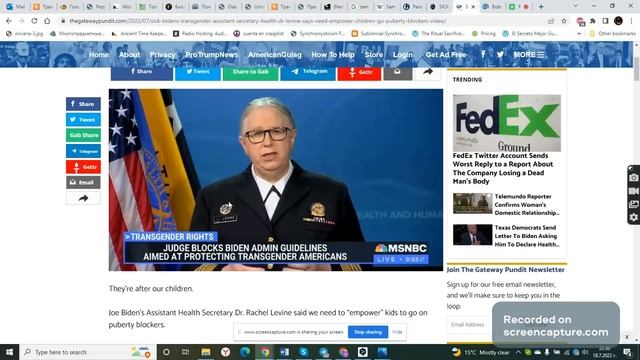Click the screen recorder camera screenshot icon
Viewport: 640px width, 360px height.
pos(633,178)
